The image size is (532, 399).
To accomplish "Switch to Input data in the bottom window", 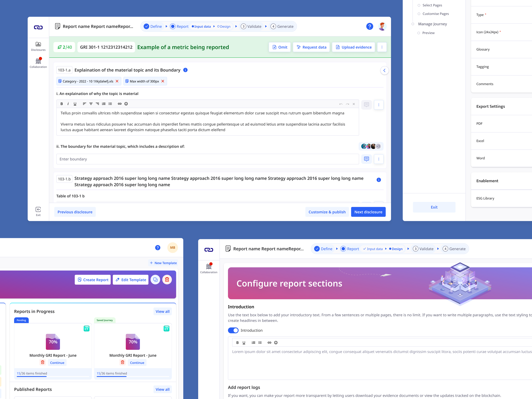I will pyautogui.click(x=373, y=249).
